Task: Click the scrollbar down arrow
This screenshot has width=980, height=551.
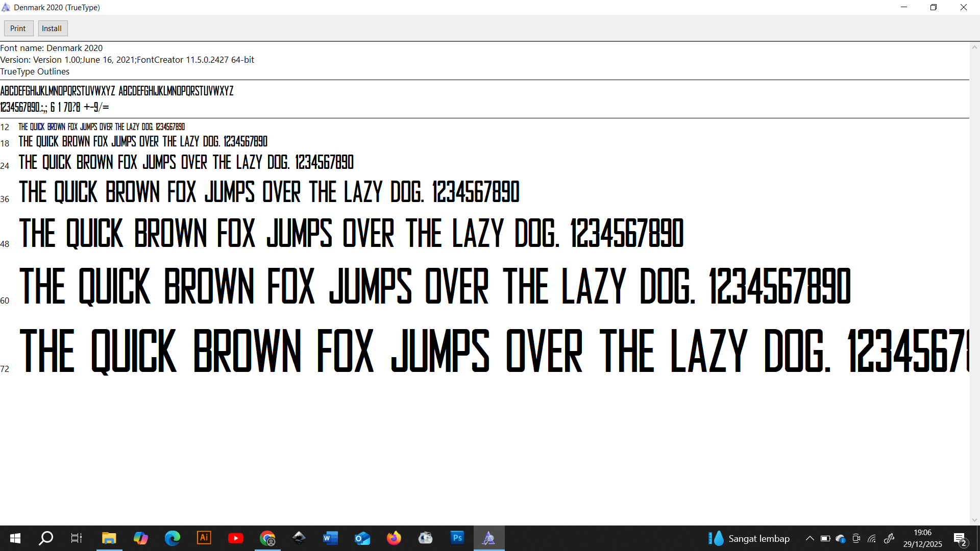Action: point(974,520)
